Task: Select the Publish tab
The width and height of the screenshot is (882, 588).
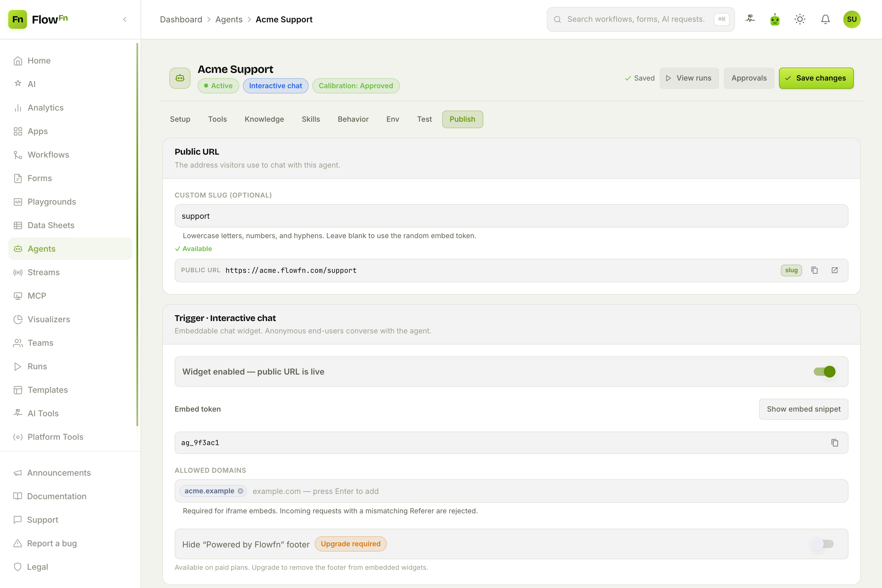Action: point(462,119)
